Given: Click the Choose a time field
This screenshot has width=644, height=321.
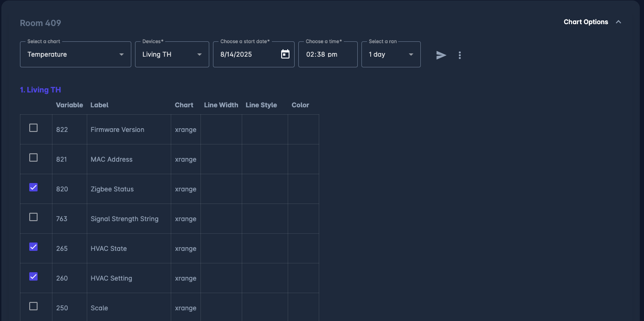Looking at the screenshot, I should click(x=328, y=54).
